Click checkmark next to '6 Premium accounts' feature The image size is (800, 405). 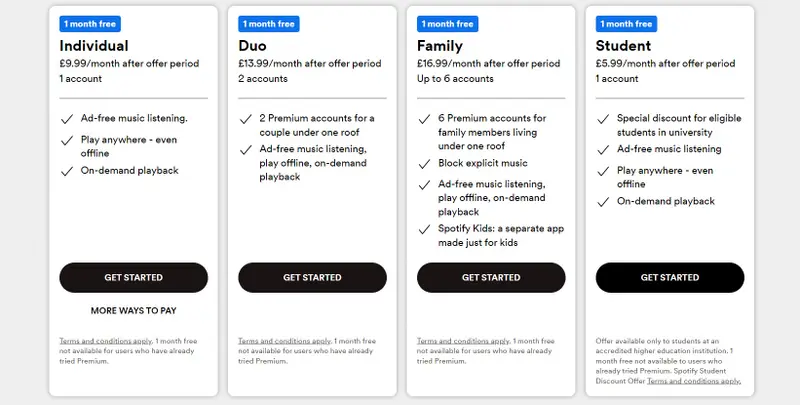(x=424, y=119)
